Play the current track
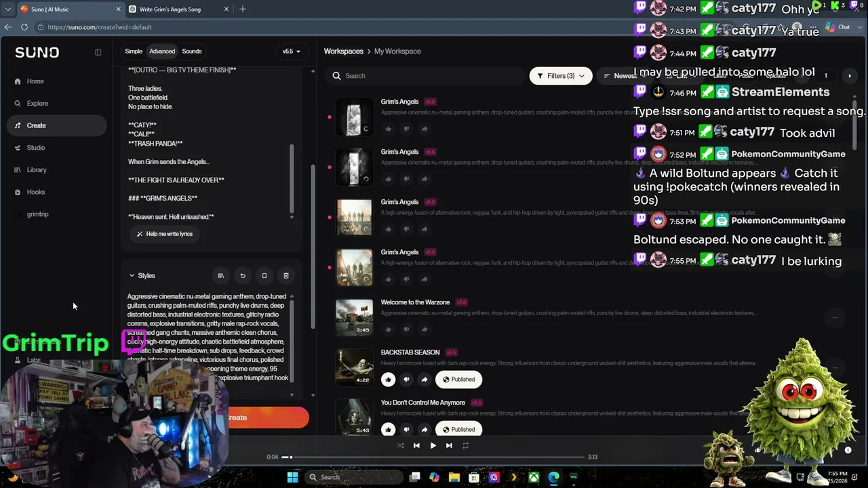 tap(433, 445)
